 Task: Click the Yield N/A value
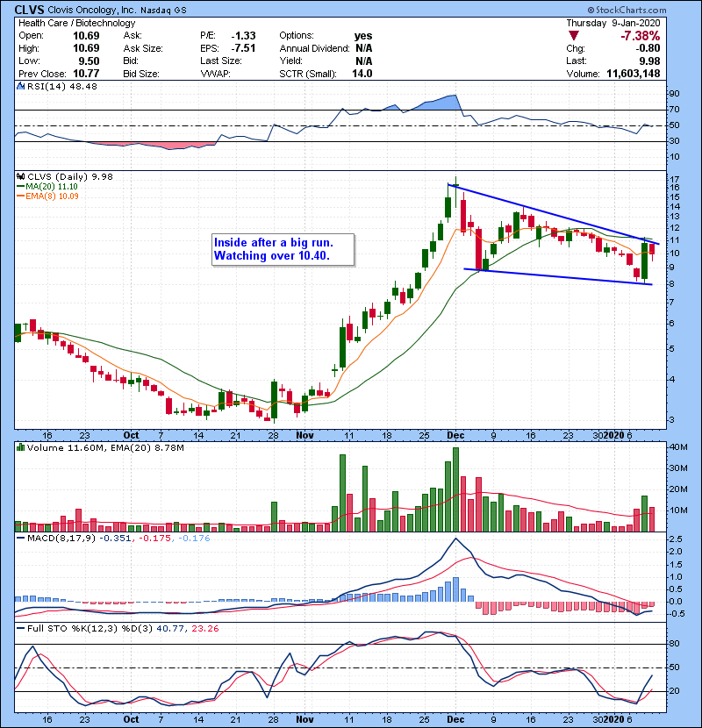click(x=364, y=61)
